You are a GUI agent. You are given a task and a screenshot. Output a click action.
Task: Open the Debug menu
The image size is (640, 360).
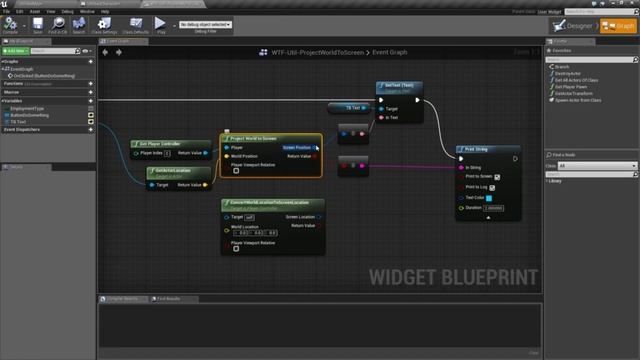coord(67,11)
